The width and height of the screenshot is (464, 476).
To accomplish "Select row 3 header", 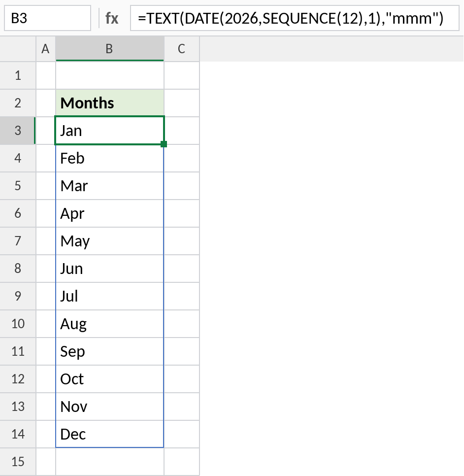I will pos(18,131).
